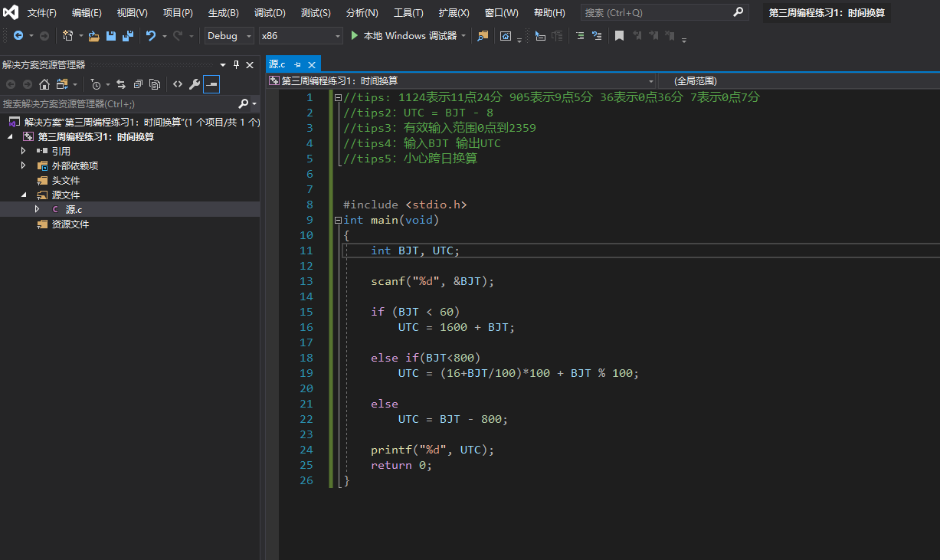Select 头文件 folder in Solution Explorer

pos(66,180)
